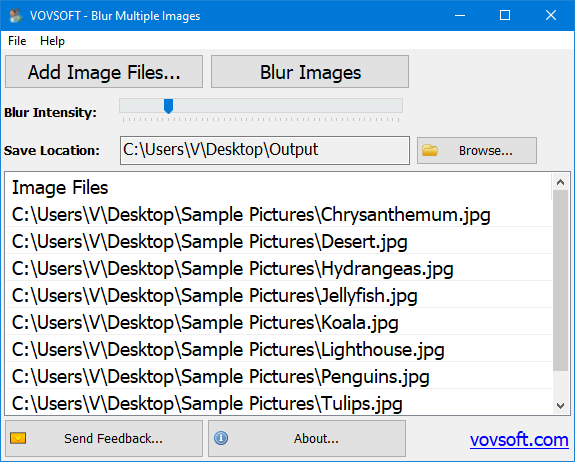Minimize the Blur Multiple Images window

pos(460,15)
